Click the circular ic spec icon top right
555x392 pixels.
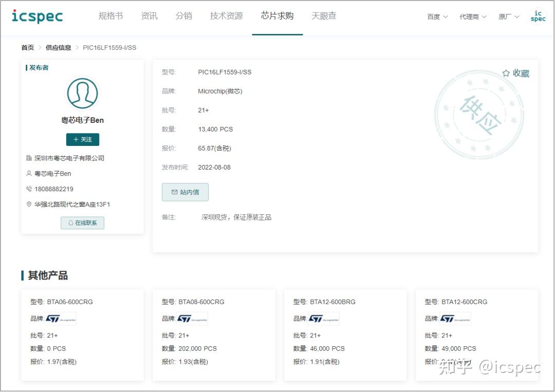click(538, 16)
